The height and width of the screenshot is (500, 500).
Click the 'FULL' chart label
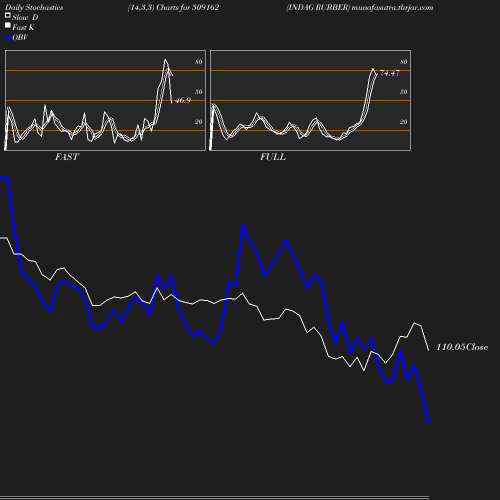pyautogui.click(x=273, y=157)
